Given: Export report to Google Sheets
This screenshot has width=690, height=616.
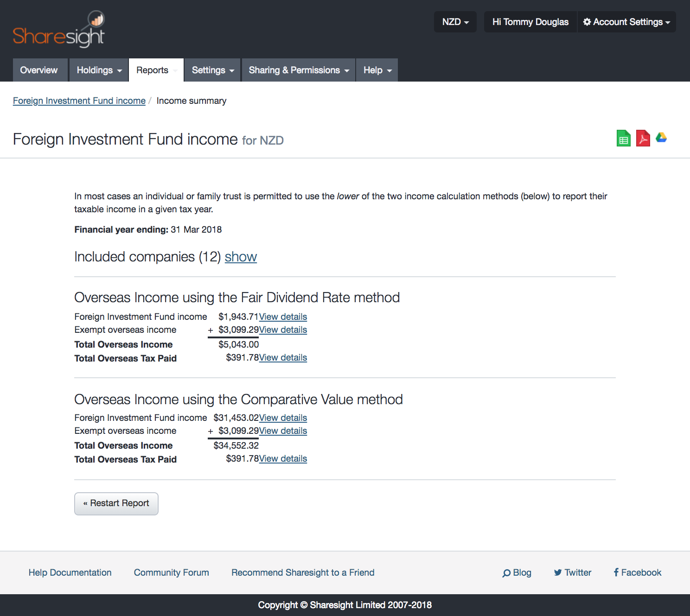Looking at the screenshot, I should 623,138.
